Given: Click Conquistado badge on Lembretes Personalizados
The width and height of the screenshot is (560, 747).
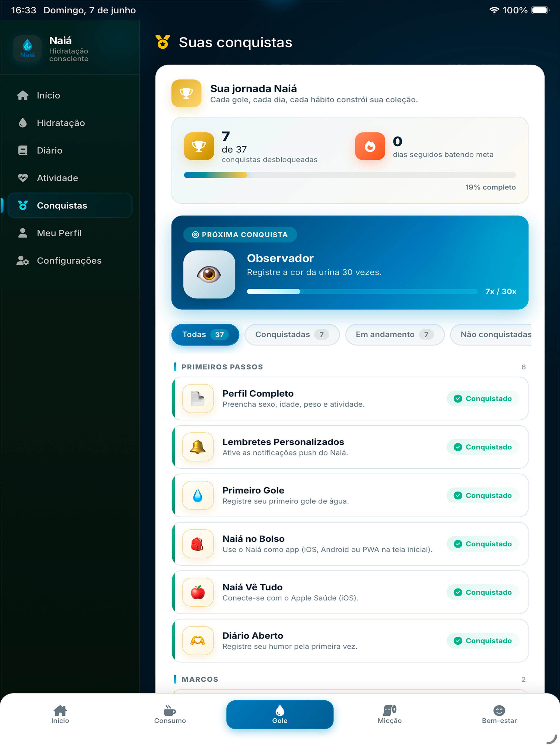Looking at the screenshot, I should point(483,447).
